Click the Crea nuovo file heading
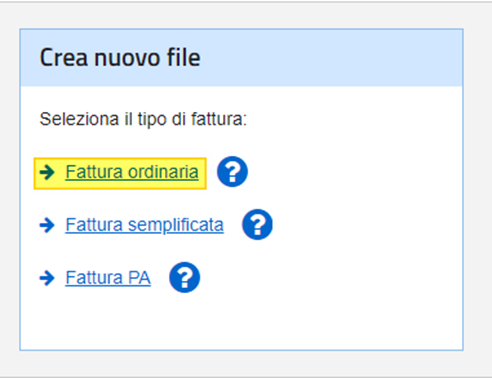Image resolution: width=492 pixels, height=378 pixels. (x=120, y=58)
